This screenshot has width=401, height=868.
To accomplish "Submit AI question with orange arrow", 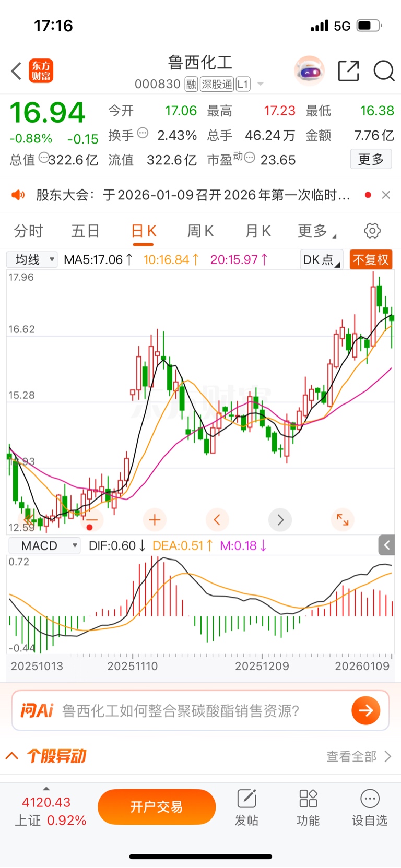I will (365, 710).
